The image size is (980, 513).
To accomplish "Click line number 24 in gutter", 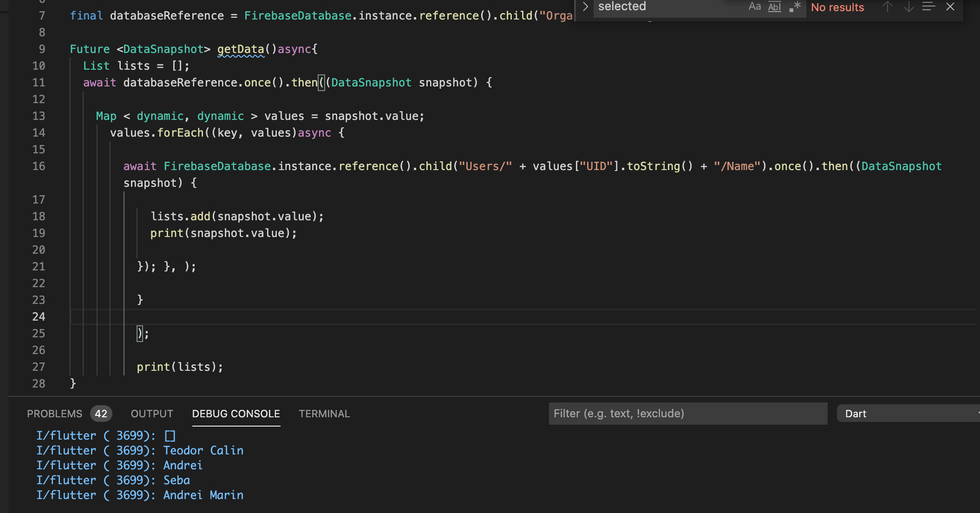I will pos(39,317).
